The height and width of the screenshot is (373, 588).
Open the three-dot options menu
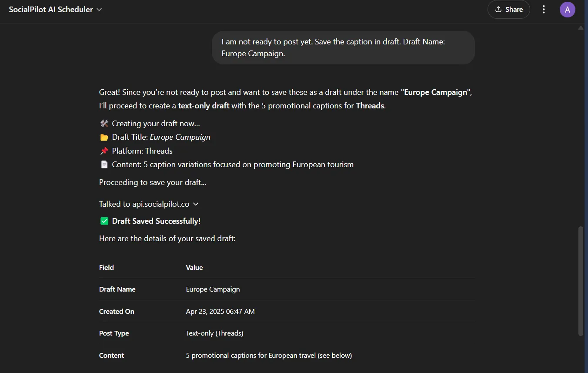tap(544, 9)
